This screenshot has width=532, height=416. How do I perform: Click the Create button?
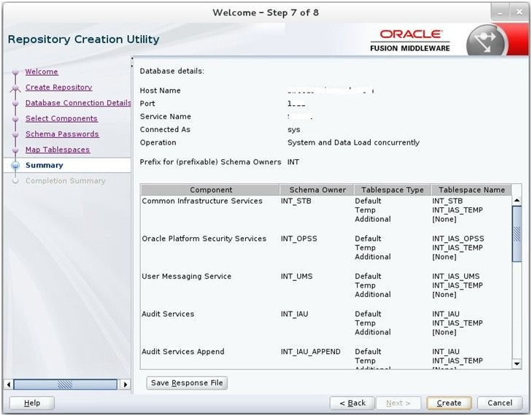449,403
